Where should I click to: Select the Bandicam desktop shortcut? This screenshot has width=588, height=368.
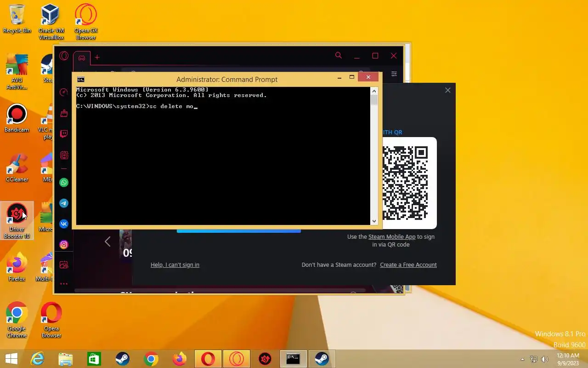click(17, 119)
